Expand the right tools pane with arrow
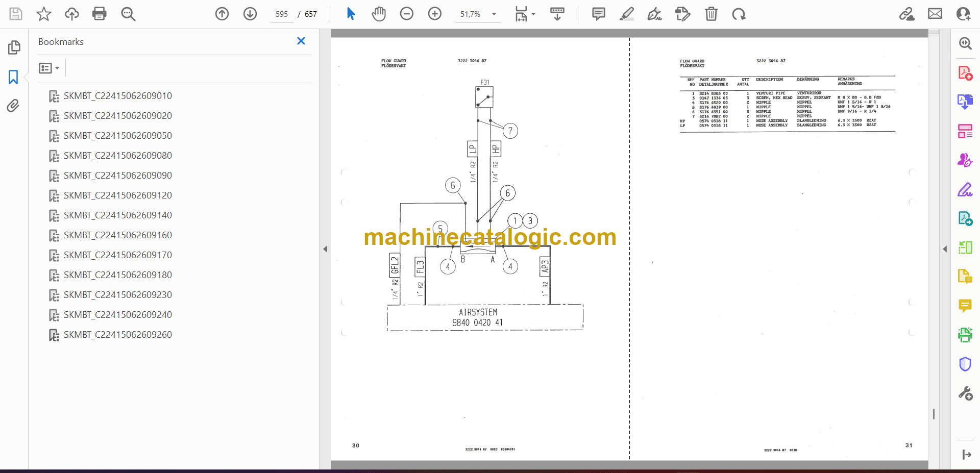This screenshot has height=473, width=980. click(x=966, y=455)
